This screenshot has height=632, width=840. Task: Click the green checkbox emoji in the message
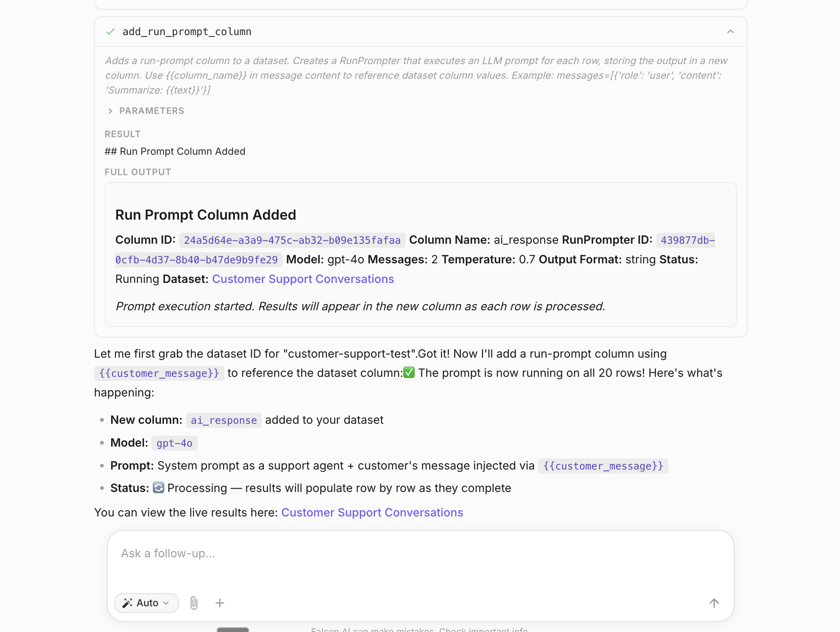click(409, 373)
